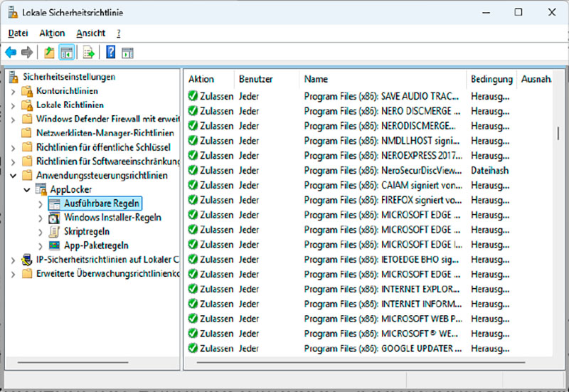Sort by the Bedingung column header
This screenshot has width=569, height=392.
(491, 79)
